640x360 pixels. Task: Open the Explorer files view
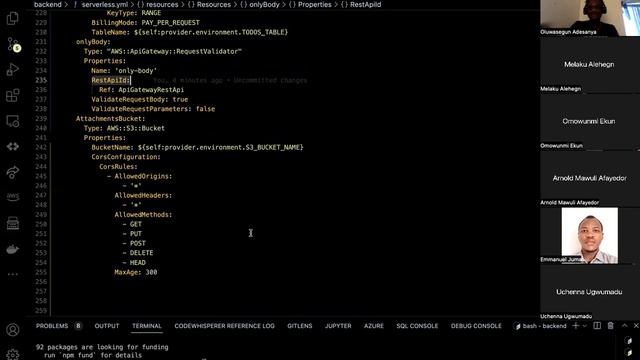coord(13,18)
